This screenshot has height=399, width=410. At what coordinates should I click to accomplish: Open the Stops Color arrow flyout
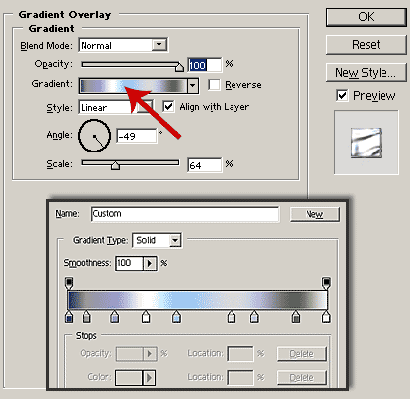[149, 378]
